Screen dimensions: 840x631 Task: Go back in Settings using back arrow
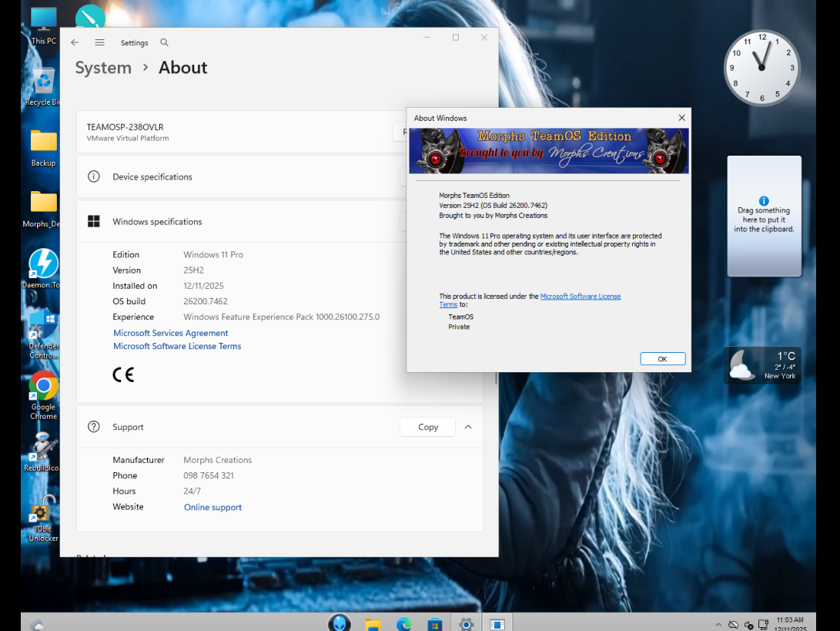75,42
